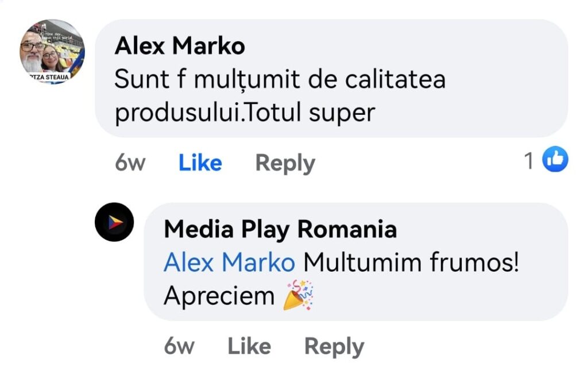The height and width of the screenshot is (375, 588).
Task: Like the Media Play Romania reply
Action: point(249,346)
